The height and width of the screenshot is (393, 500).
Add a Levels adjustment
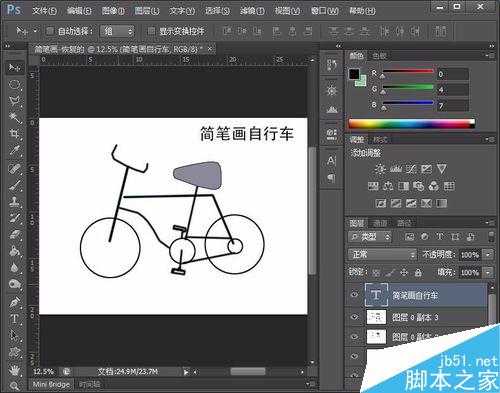point(396,169)
